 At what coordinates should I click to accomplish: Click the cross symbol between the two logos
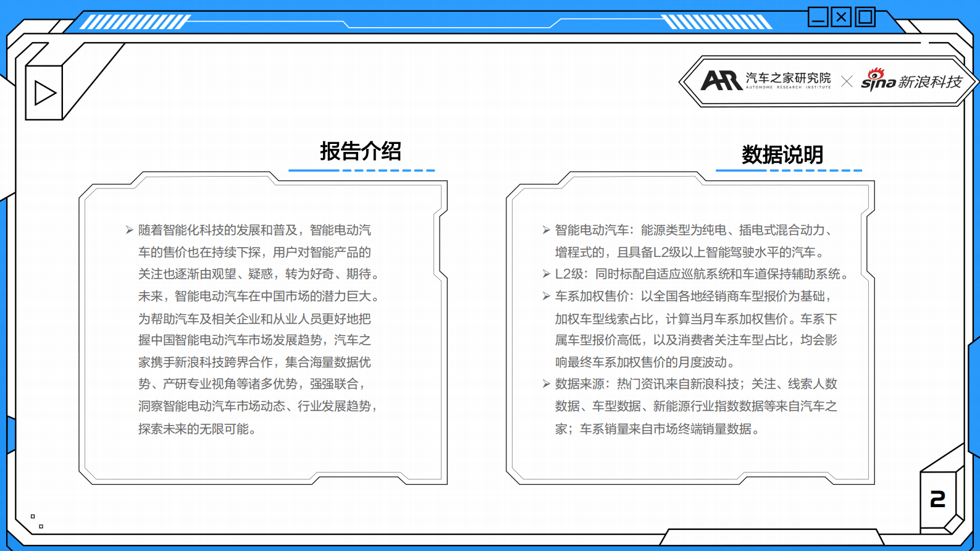coord(847,82)
